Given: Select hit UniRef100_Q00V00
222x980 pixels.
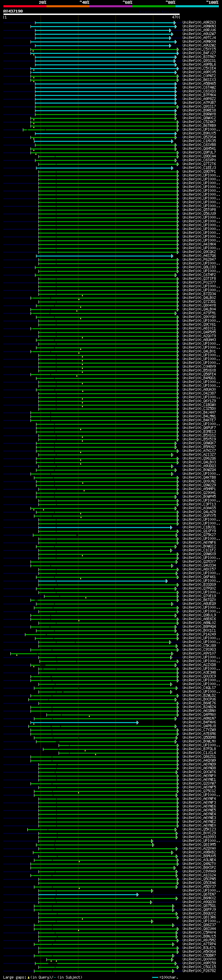Looking at the screenshot, I should (199, 959).
